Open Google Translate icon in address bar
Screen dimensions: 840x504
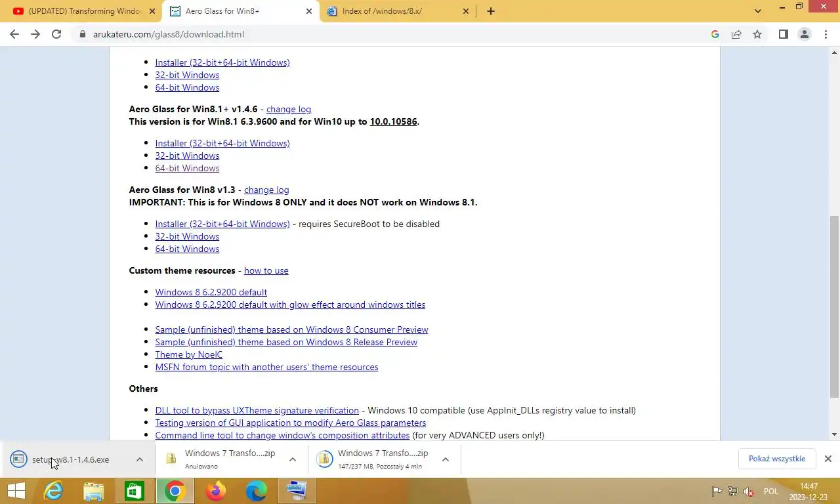coord(715,34)
